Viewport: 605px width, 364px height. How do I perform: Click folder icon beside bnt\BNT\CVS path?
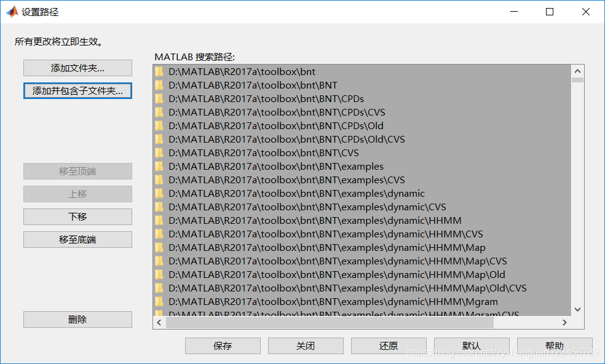159,153
